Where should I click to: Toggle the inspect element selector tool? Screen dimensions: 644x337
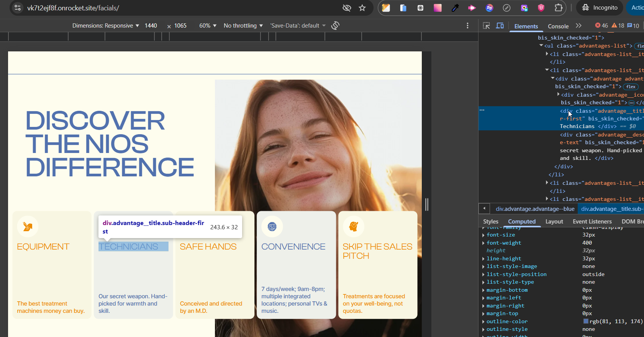click(487, 26)
